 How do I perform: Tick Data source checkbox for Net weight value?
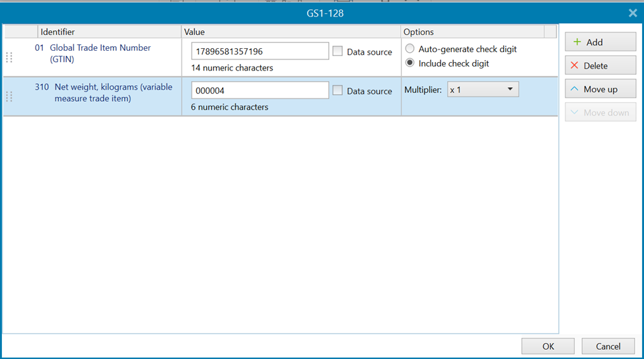coord(338,91)
